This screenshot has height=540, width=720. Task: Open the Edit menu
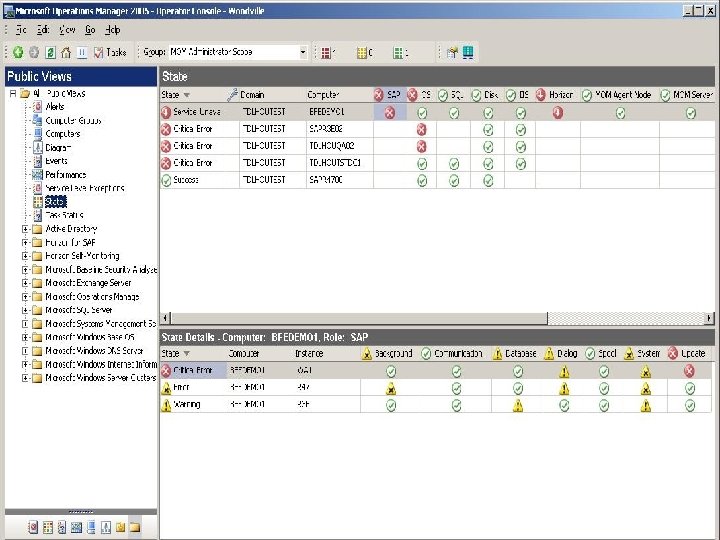pyautogui.click(x=43, y=30)
